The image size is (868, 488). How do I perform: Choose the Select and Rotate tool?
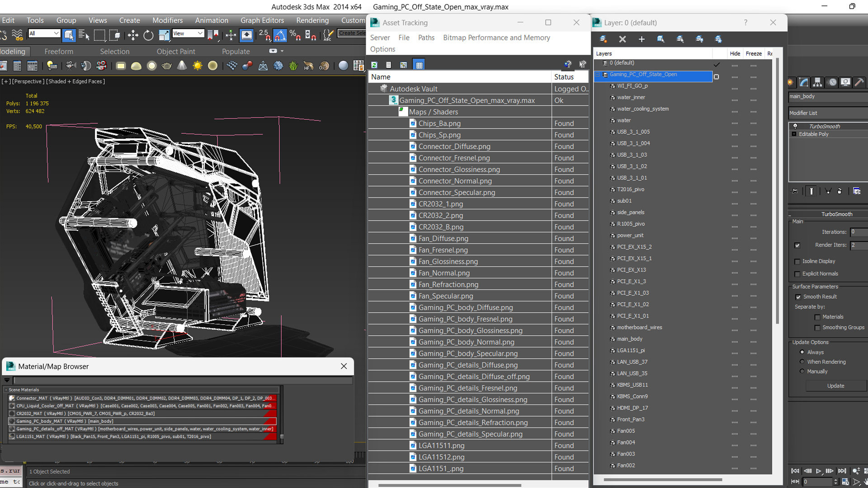pyautogui.click(x=148, y=35)
